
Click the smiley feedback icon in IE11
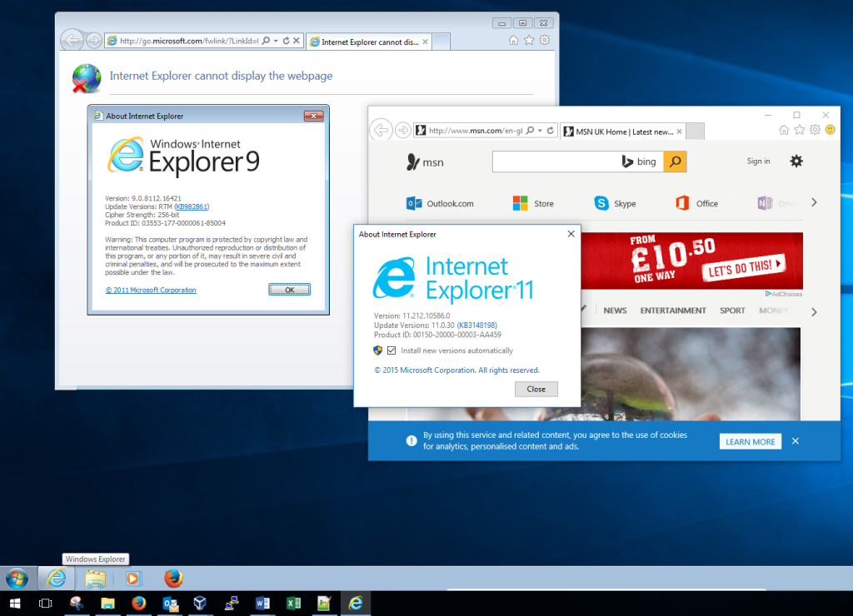pyautogui.click(x=830, y=129)
